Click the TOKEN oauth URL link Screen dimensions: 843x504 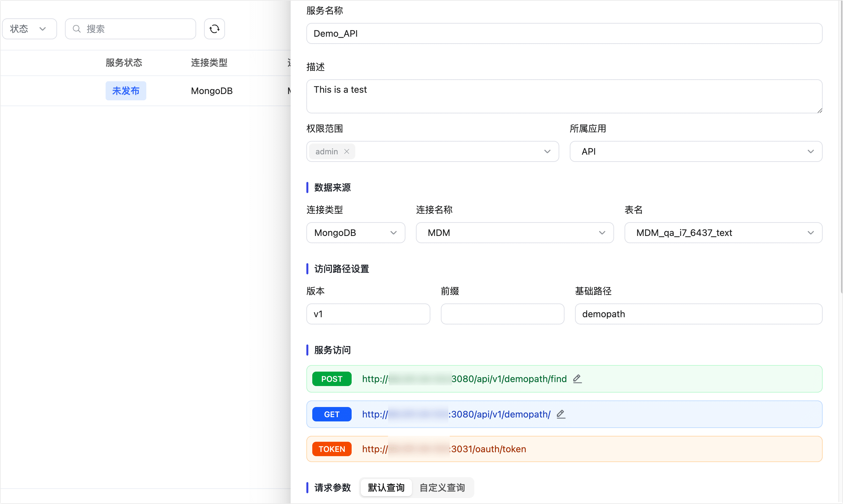point(488,449)
